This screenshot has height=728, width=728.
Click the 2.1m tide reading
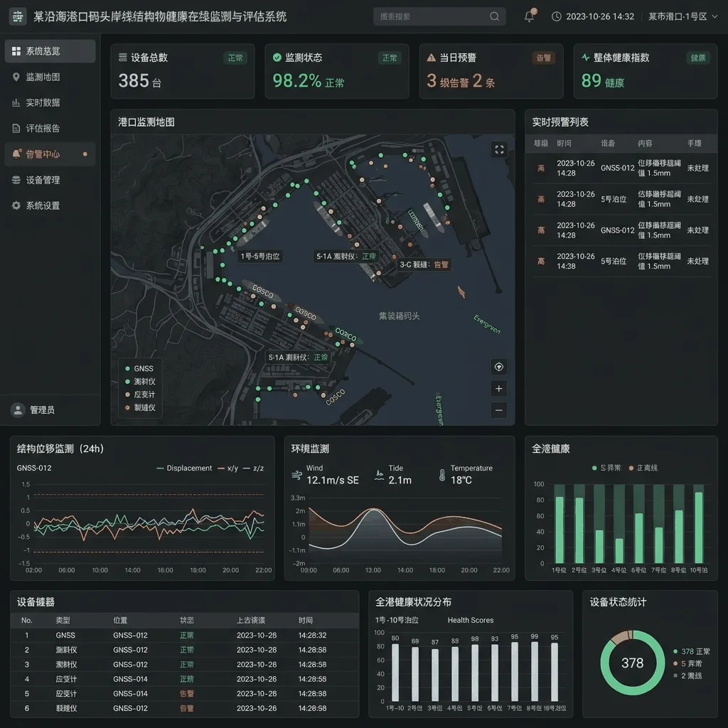400,480
